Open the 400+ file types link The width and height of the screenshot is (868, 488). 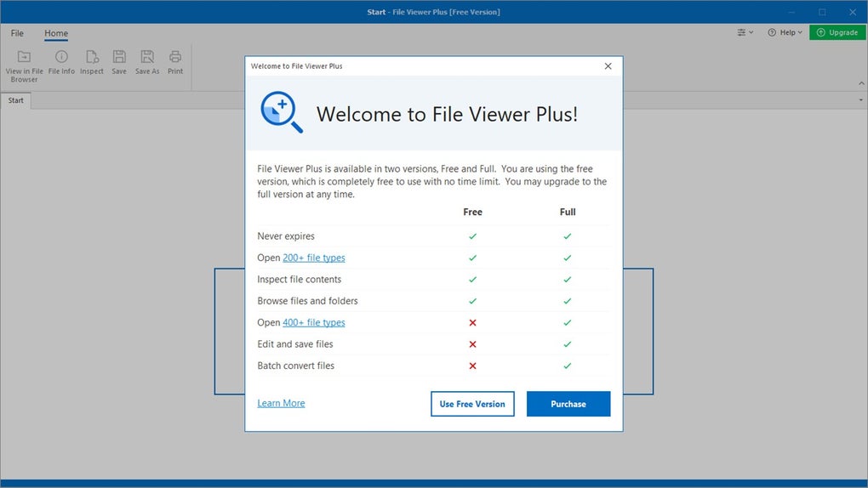point(314,322)
